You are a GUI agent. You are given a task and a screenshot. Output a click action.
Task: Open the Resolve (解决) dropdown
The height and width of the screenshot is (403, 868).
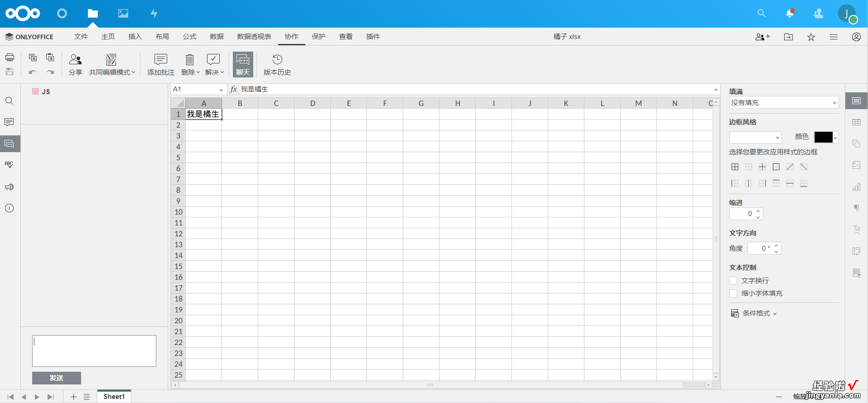click(214, 65)
